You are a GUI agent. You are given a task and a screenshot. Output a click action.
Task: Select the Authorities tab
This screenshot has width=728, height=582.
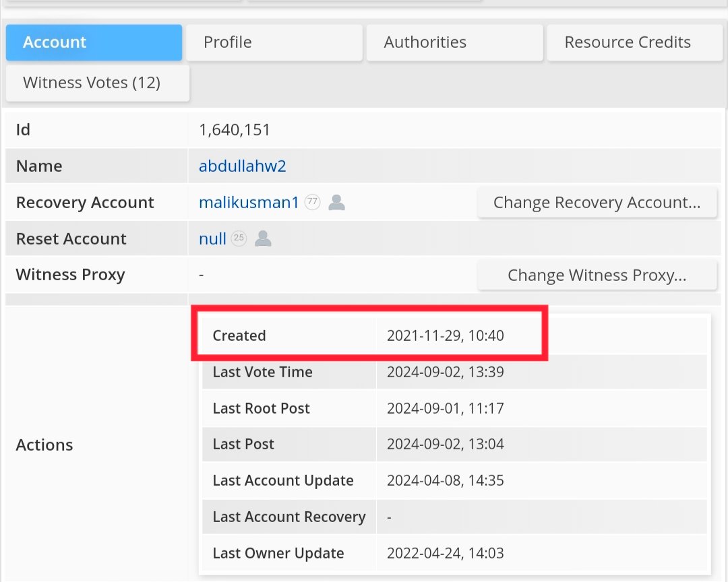tap(454, 42)
